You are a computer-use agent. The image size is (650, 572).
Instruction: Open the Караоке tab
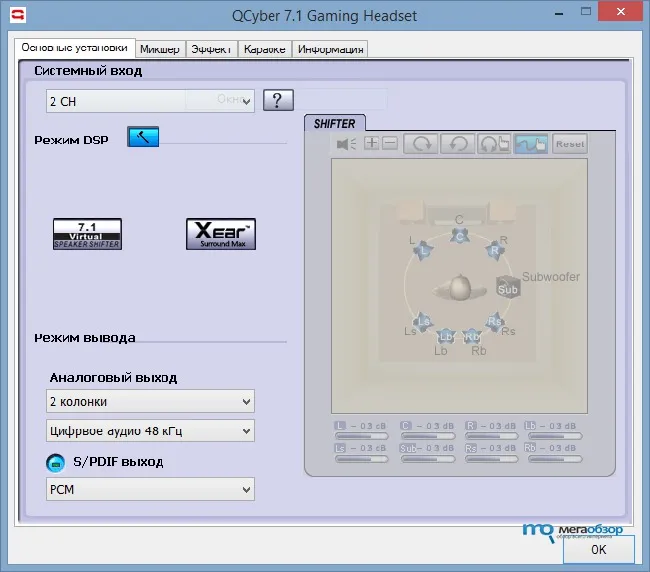click(x=265, y=49)
